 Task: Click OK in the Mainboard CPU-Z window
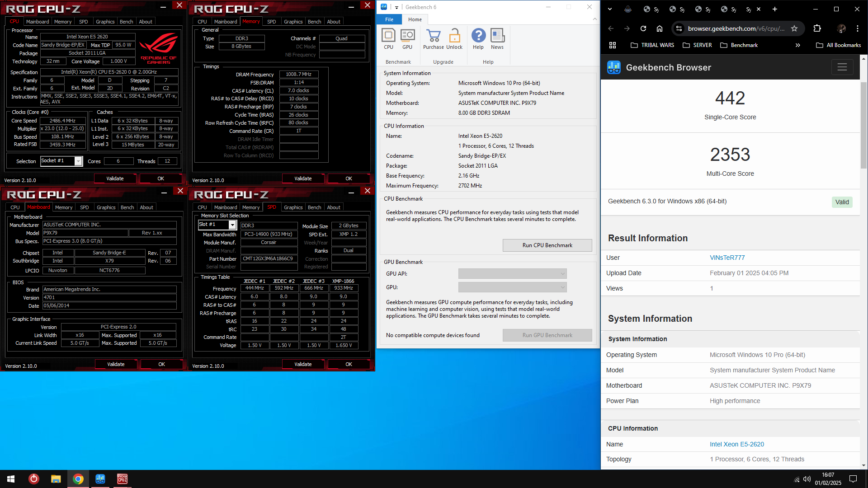(x=161, y=364)
